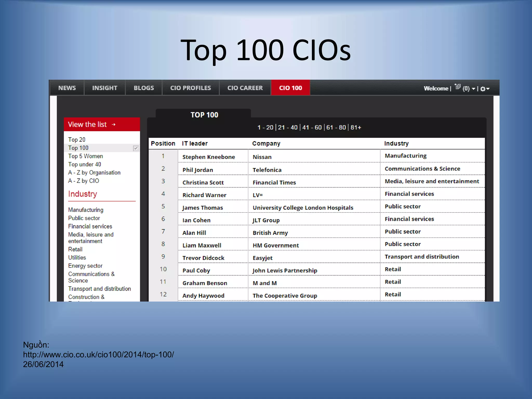Select A - Z by Organisation
This screenshot has width=532, height=399.
pyautogui.click(x=94, y=173)
